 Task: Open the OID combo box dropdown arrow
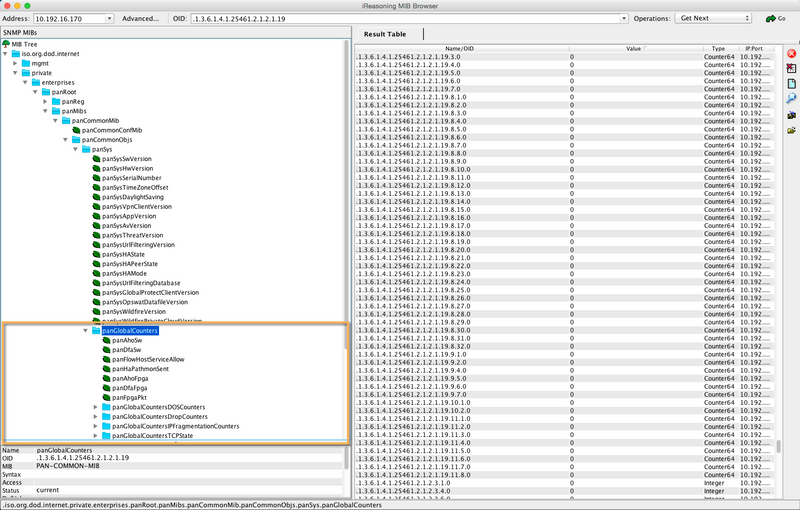click(x=623, y=18)
